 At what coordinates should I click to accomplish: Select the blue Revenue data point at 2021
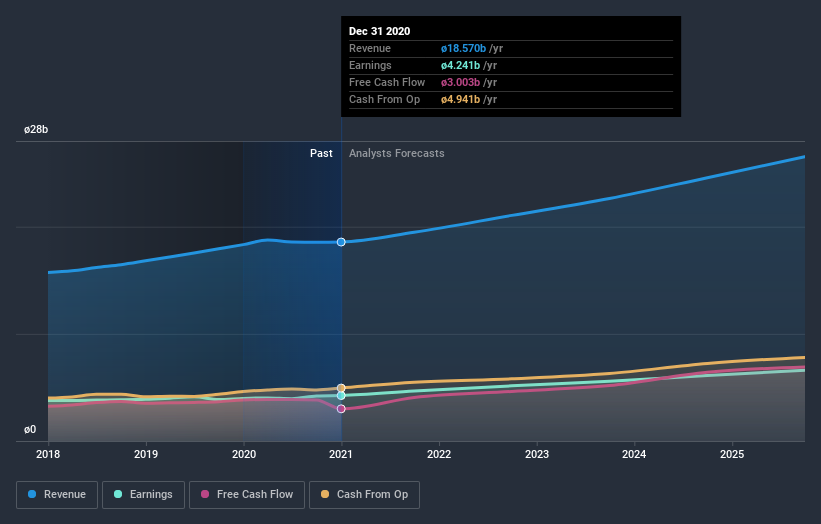coord(341,242)
